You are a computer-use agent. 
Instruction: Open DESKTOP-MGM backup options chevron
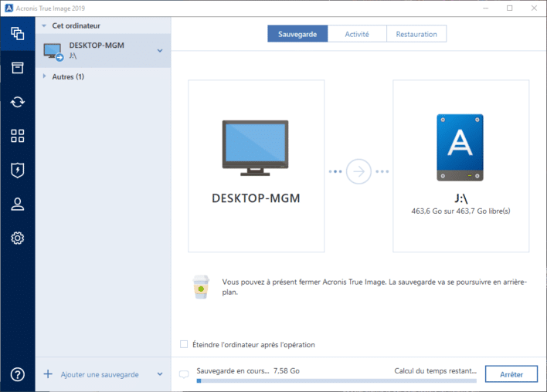pyautogui.click(x=160, y=51)
